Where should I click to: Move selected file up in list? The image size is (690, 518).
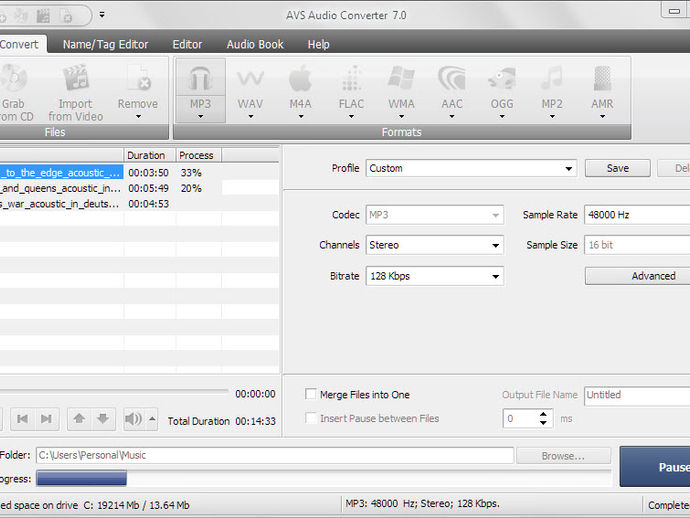(x=79, y=419)
